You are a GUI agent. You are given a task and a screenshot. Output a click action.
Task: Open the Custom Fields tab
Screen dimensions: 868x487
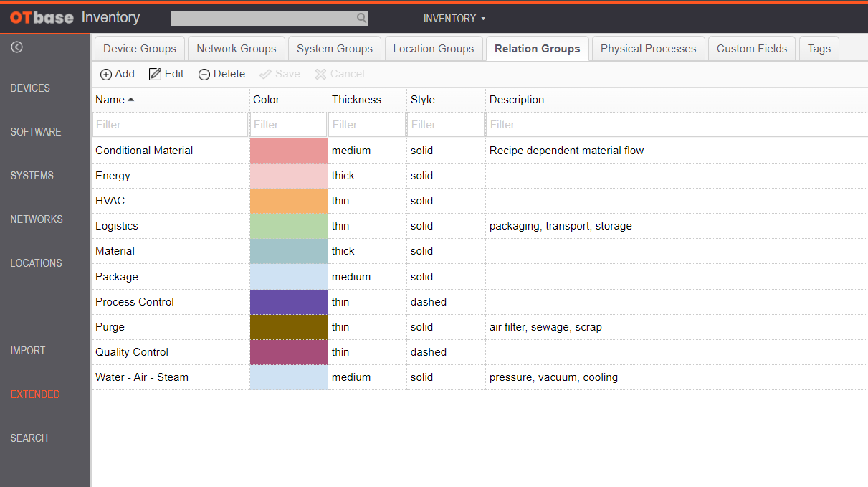point(751,48)
